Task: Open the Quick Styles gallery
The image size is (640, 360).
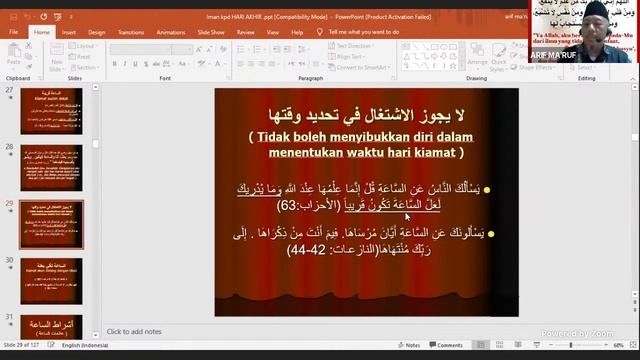Action: point(498,57)
